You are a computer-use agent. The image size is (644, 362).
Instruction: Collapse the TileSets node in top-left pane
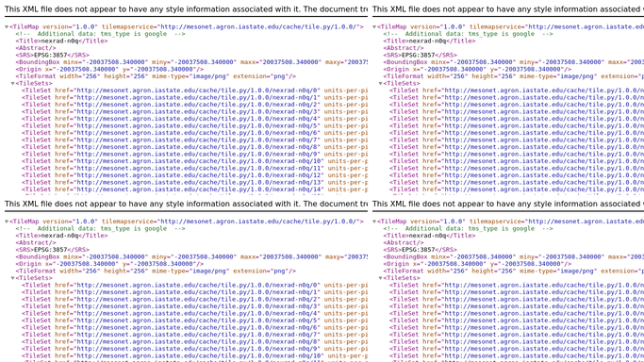(x=13, y=83)
